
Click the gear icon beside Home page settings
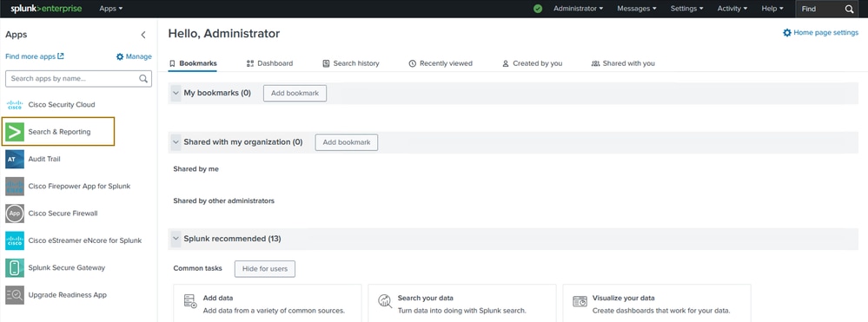tap(786, 33)
